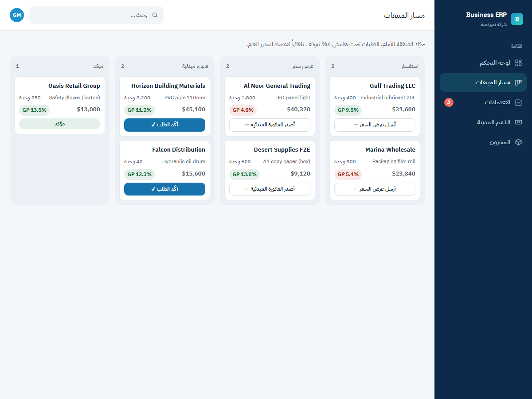Screen dimensions: 532x399
Task: Click the فاتورة مبدئية column header
Action: 195,66
